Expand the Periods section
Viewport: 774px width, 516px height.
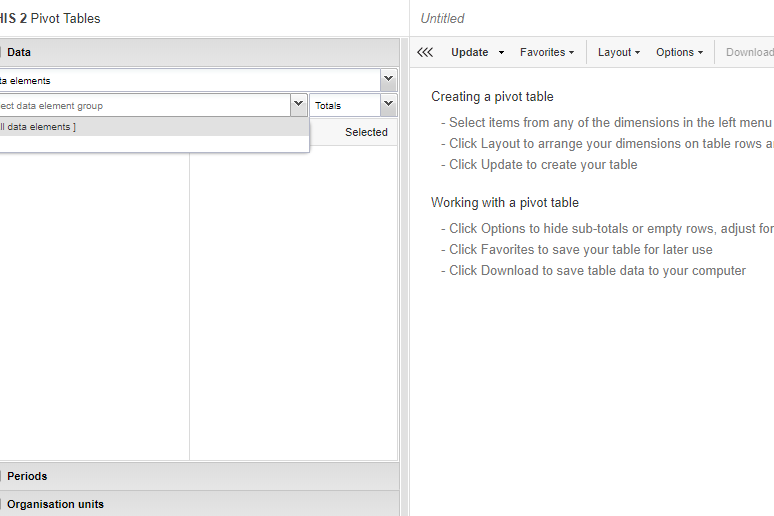(28, 476)
